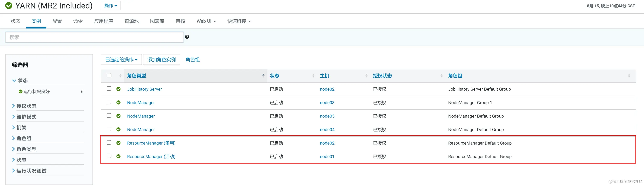Sort by the 角色类型 column arrow
This screenshot has height=185, width=644.
pos(263,76)
